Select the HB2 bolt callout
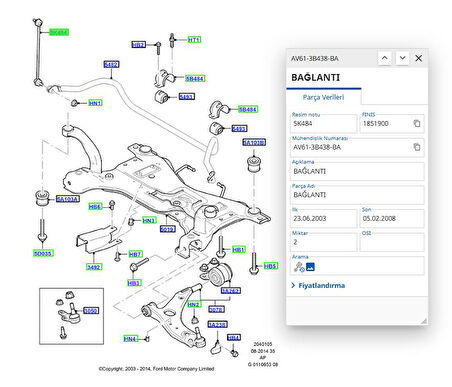Screen dimensions: 452x387 [x=138, y=44]
